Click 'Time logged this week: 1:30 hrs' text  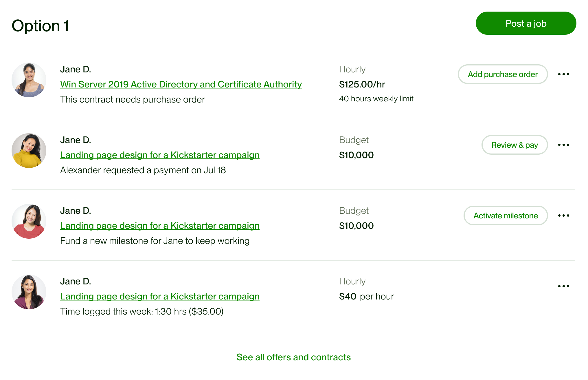point(142,311)
